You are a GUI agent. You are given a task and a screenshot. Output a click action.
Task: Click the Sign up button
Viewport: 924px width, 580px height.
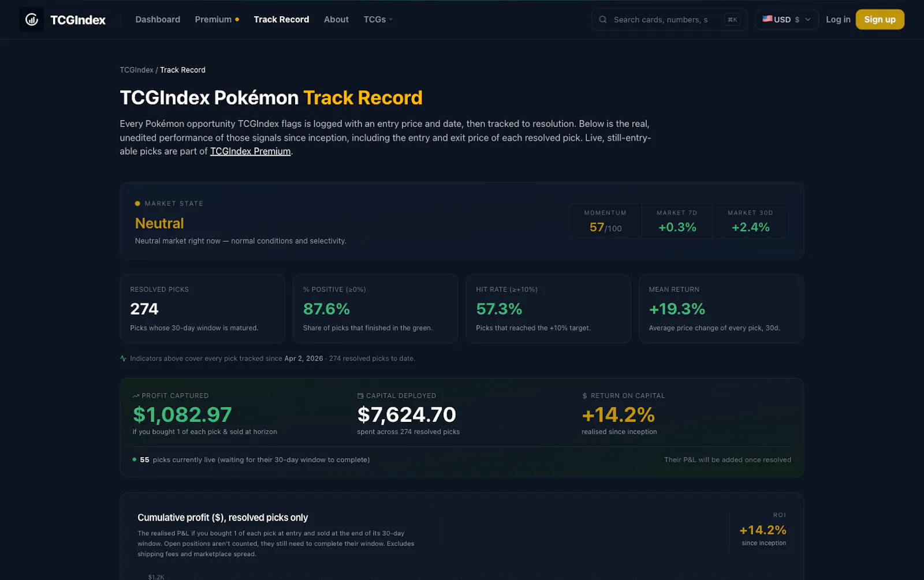click(880, 20)
